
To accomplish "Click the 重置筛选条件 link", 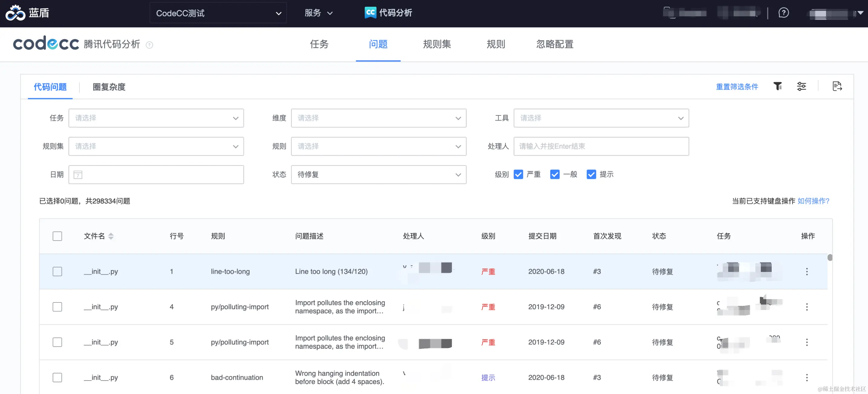I will [x=737, y=87].
